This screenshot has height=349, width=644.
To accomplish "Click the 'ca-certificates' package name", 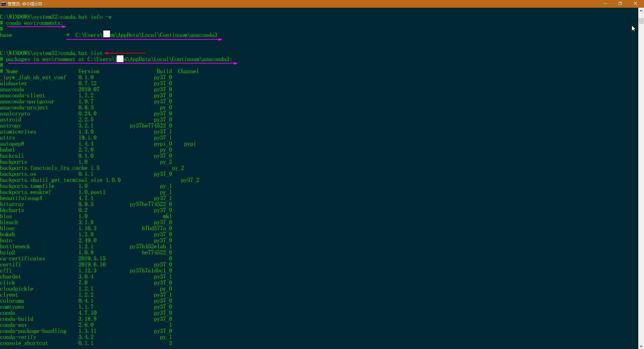I will pos(22,258).
